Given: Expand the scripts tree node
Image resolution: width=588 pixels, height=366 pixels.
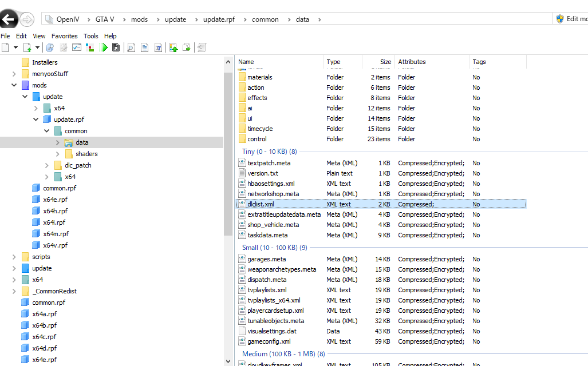Looking at the screenshot, I should [14, 257].
